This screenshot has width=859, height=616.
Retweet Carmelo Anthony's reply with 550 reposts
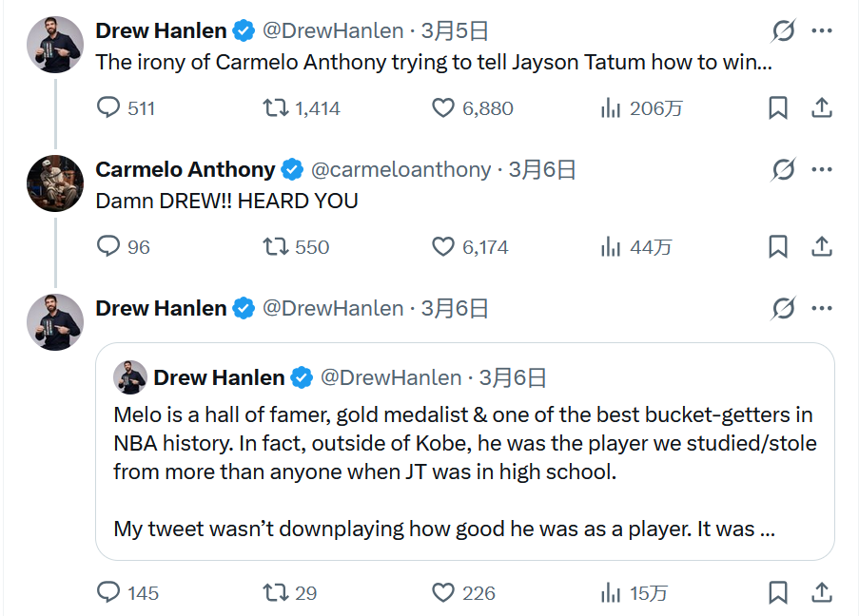click(276, 247)
